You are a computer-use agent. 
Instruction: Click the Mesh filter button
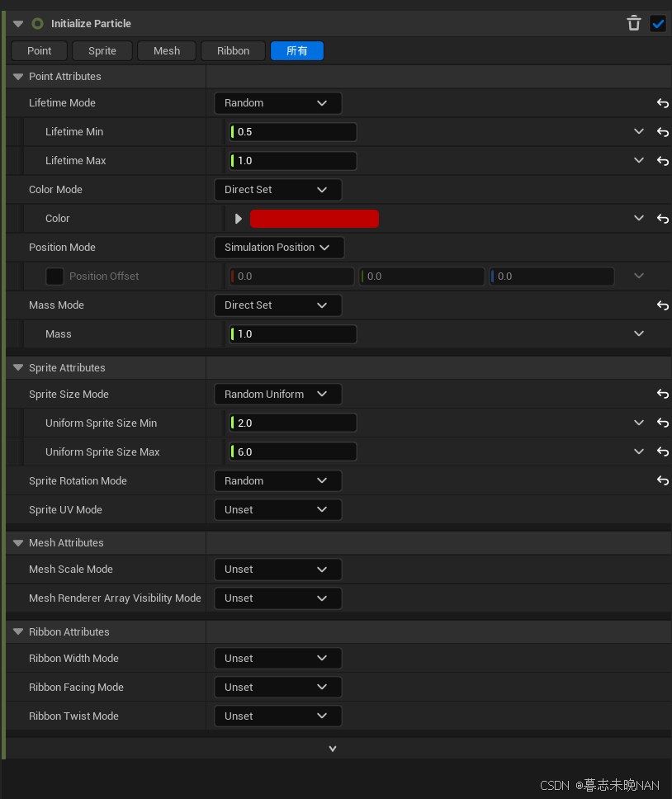point(167,51)
